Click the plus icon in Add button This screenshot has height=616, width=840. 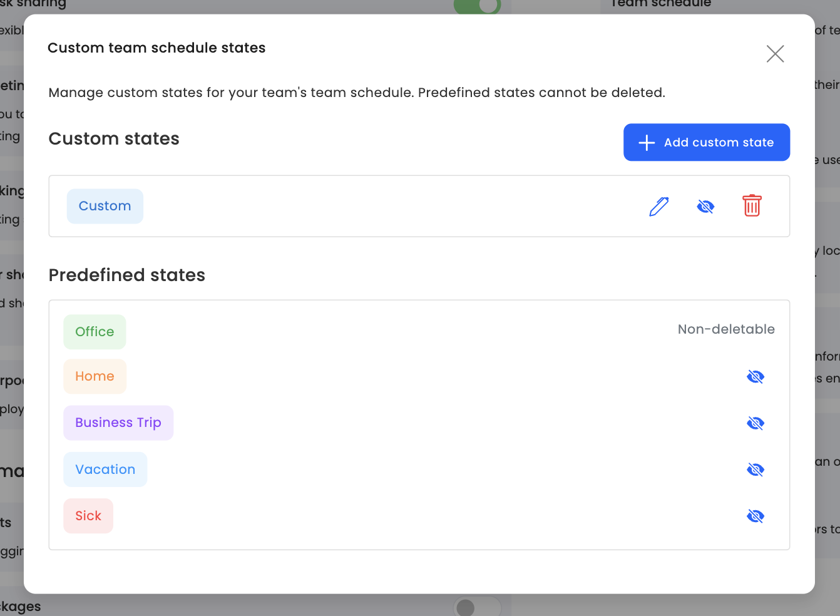coord(647,143)
